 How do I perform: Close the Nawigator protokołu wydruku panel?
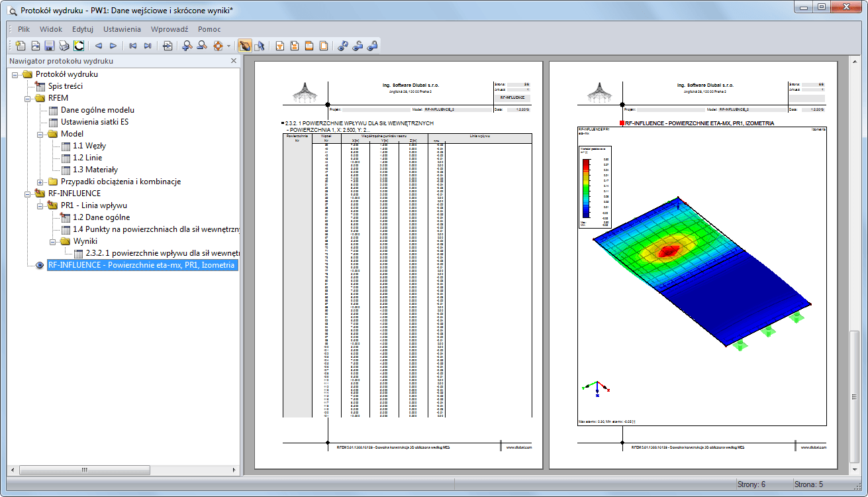click(x=233, y=61)
